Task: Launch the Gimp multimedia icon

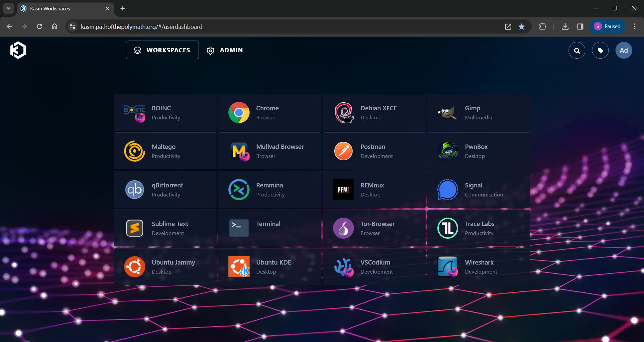Action: click(x=448, y=113)
